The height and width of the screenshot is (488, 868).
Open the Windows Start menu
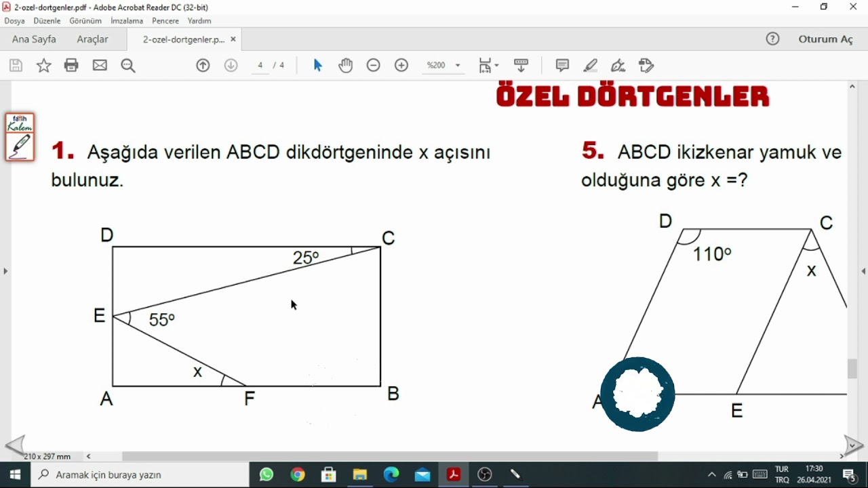(x=15, y=475)
